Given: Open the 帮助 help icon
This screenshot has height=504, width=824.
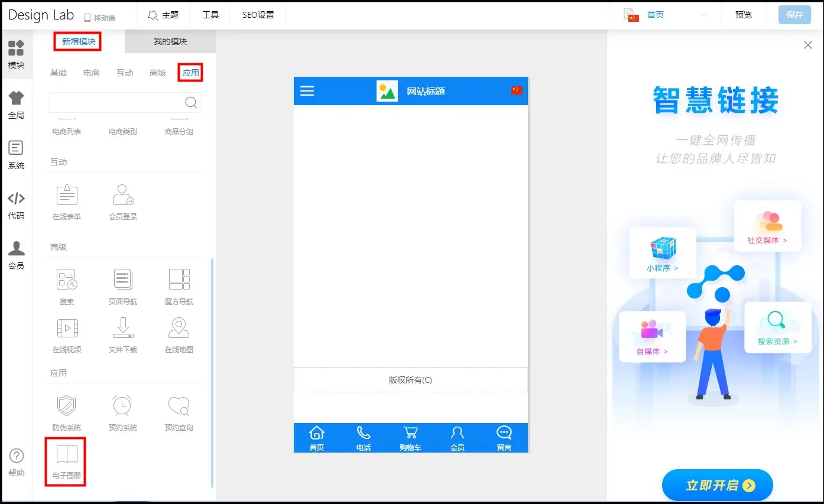Looking at the screenshot, I should coord(17,461).
